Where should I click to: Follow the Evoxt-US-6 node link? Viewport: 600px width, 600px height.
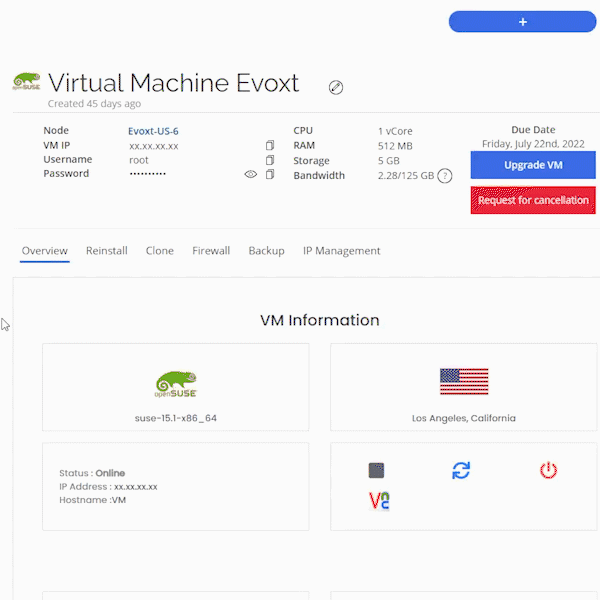click(153, 131)
